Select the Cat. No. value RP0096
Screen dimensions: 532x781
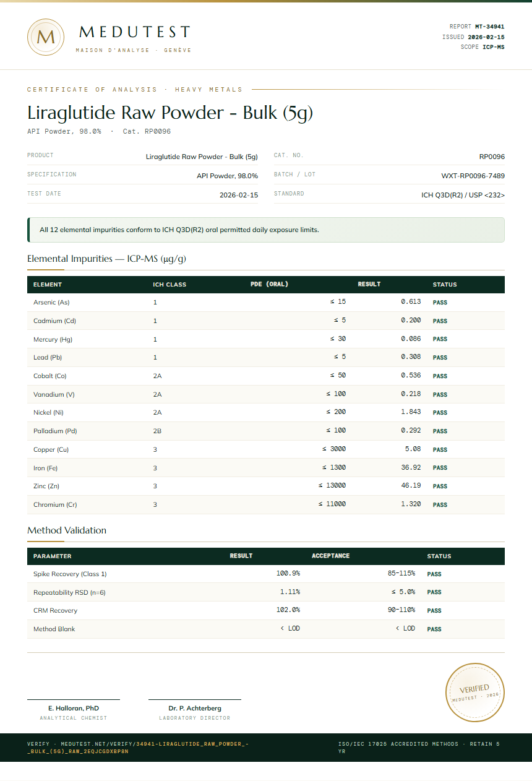click(492, 157)
